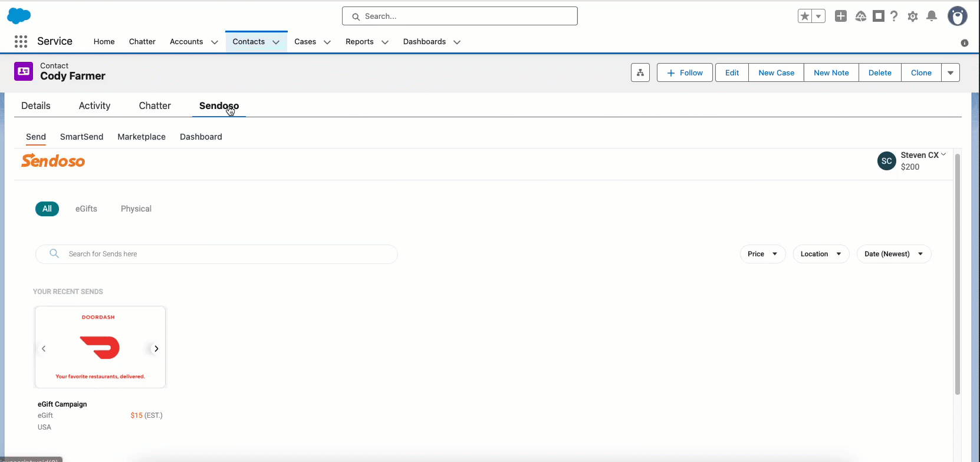Open the Price filter dropdown

click(762, 254)
